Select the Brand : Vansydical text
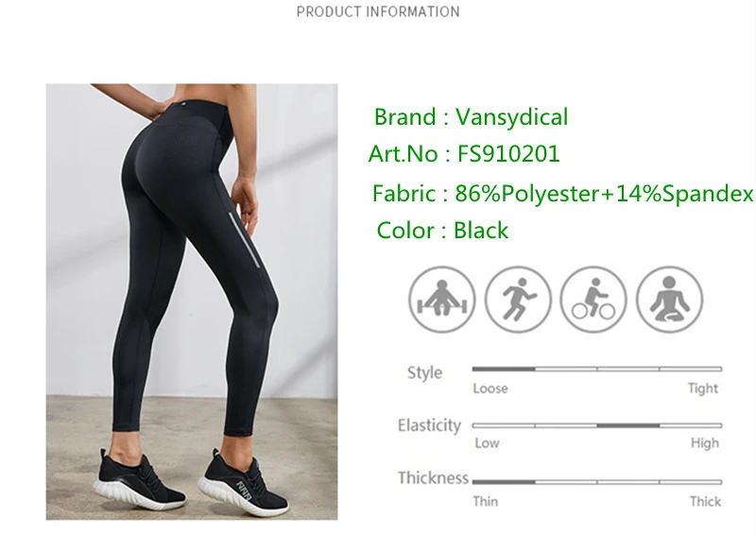 [471, 117]
